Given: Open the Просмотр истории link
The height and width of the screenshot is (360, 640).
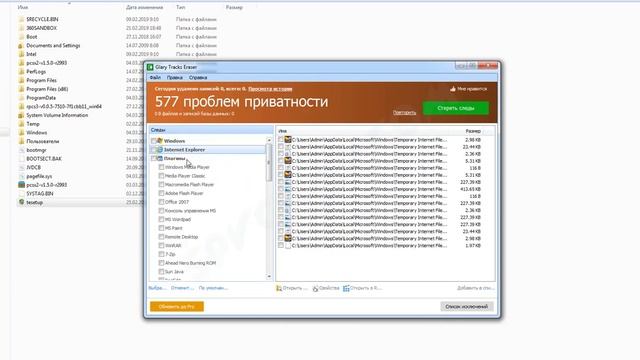Looking at the screenshot, I should [270, 89].
